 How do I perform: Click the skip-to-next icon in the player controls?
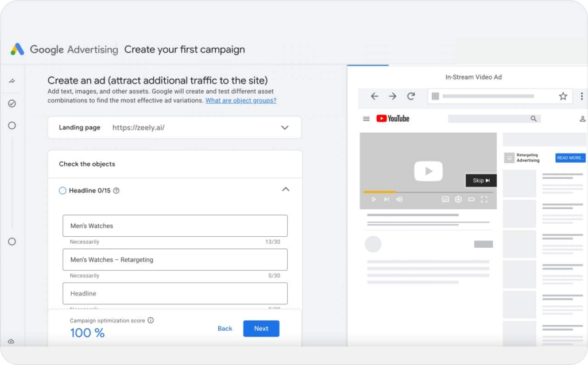(x=386, y=199)
